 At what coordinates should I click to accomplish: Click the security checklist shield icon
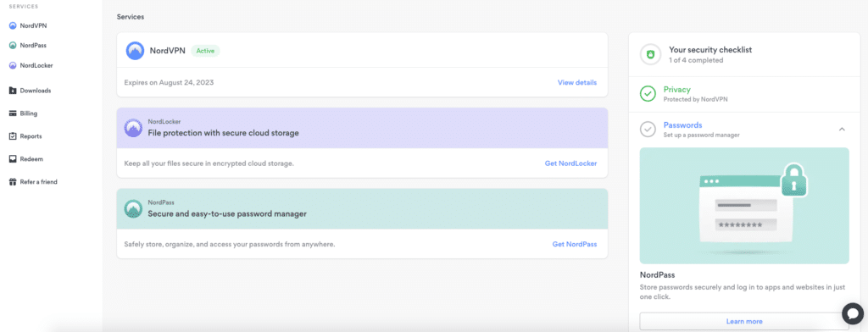tap(650, 54)
